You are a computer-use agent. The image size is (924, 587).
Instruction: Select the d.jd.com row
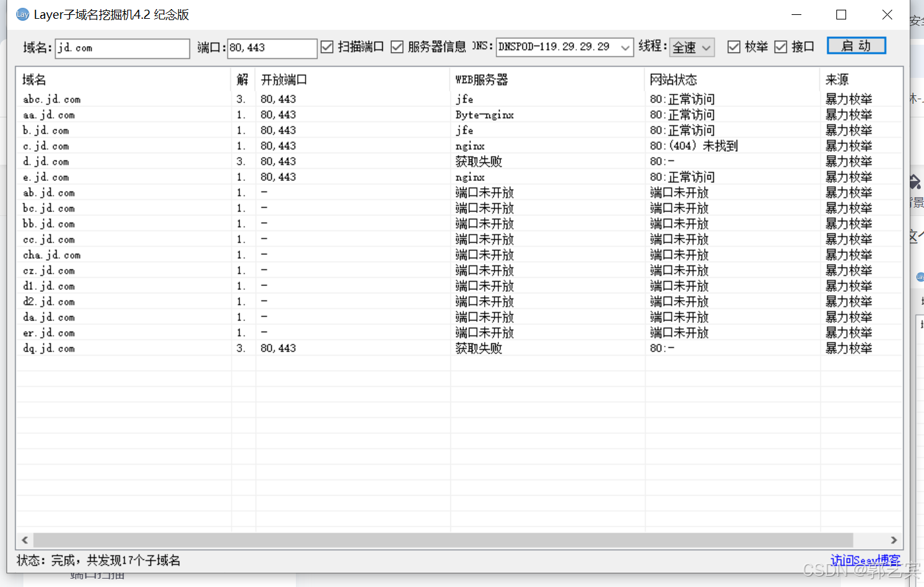pos(459,162)
